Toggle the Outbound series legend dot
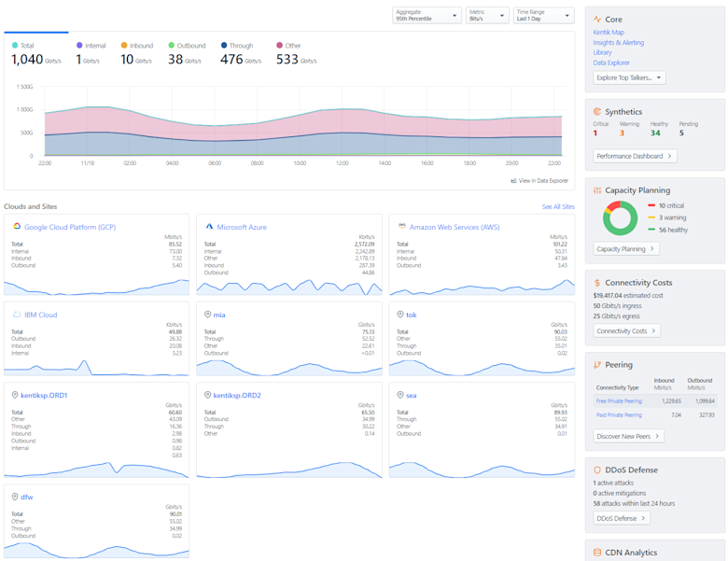This screenshot has height=561, width=728. click(171, 45)
